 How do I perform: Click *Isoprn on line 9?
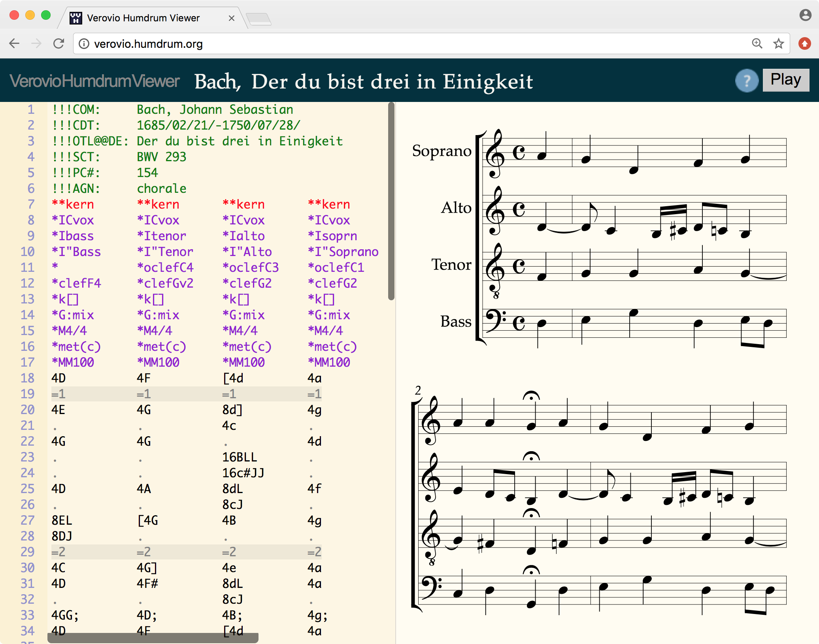(x=332, y=236)
